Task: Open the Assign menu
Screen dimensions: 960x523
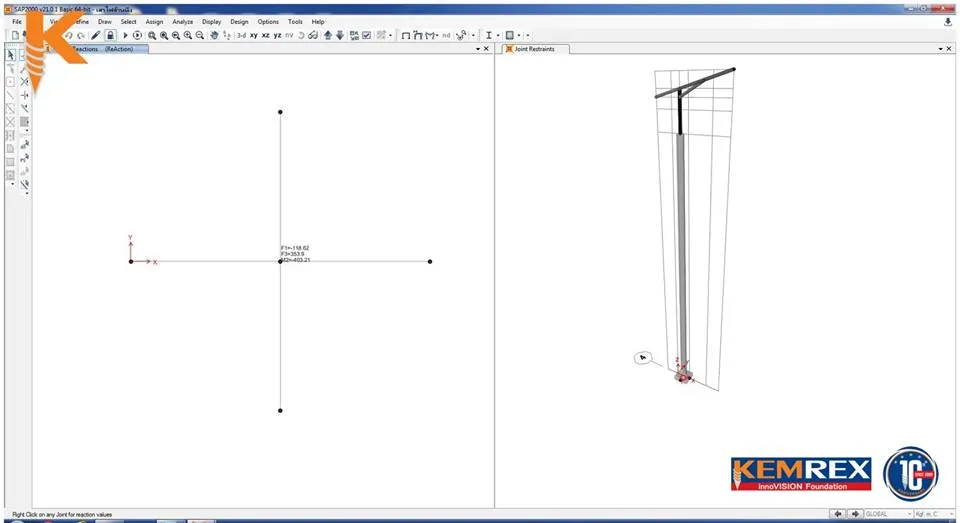Action: click(154, 21)
